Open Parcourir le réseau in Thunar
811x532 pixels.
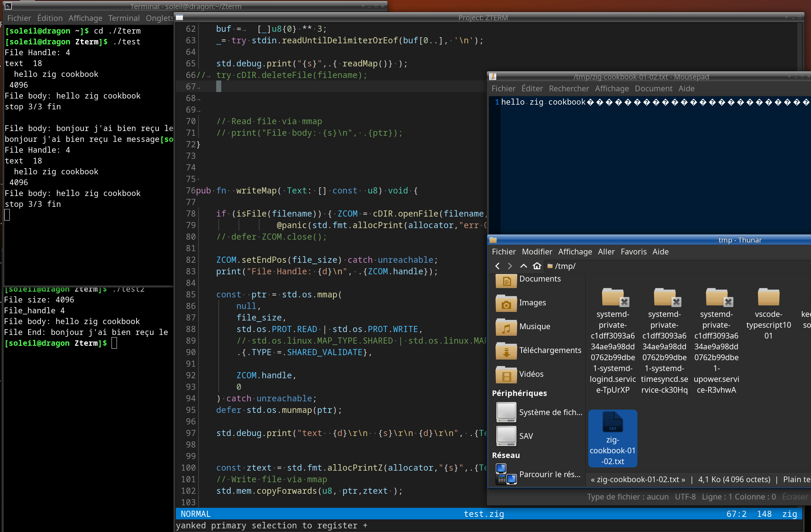point(539,475)
